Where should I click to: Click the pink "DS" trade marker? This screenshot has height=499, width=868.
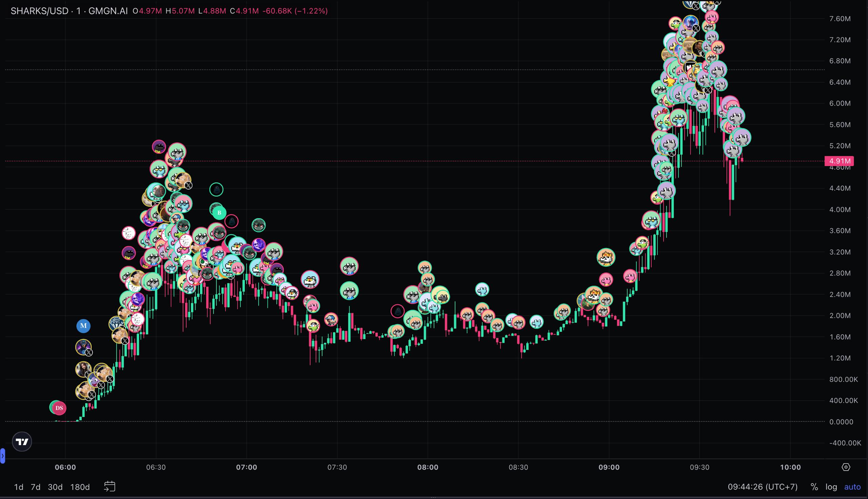[x=59, y=408]
